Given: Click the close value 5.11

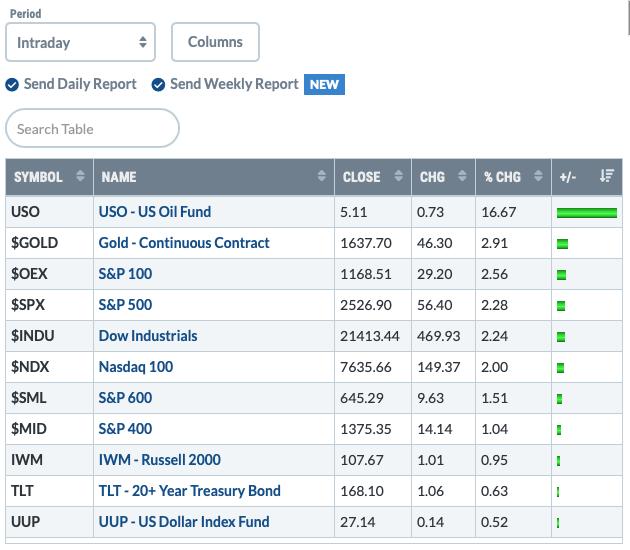Looking at the screenshot, I should [354, 212].
